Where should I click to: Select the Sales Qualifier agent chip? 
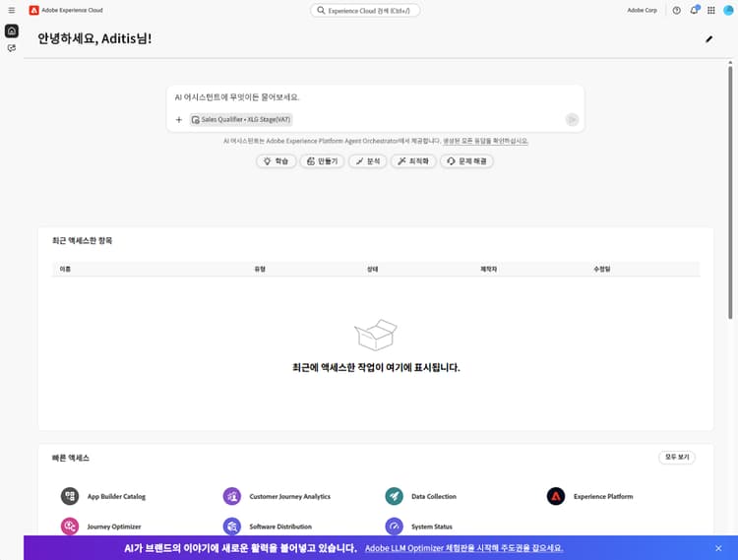[241, 119]
